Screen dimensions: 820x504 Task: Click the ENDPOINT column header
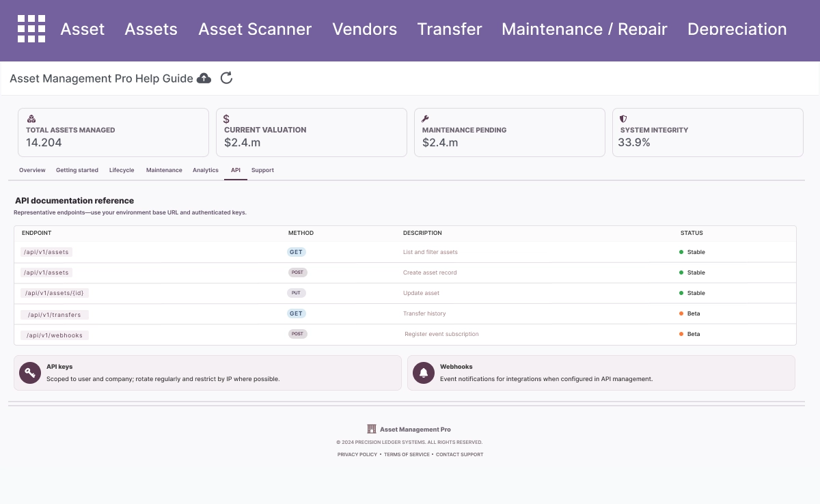coord(36,233)
